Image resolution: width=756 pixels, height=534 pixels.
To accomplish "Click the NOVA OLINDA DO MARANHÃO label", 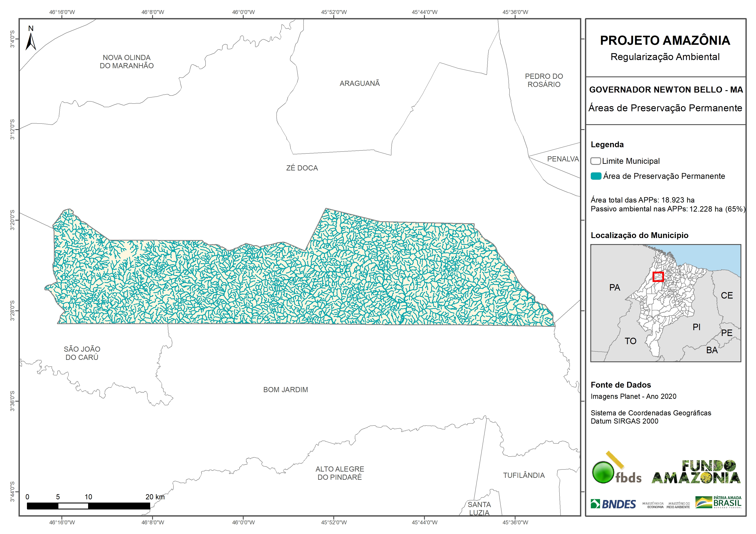I will (126, 62).
